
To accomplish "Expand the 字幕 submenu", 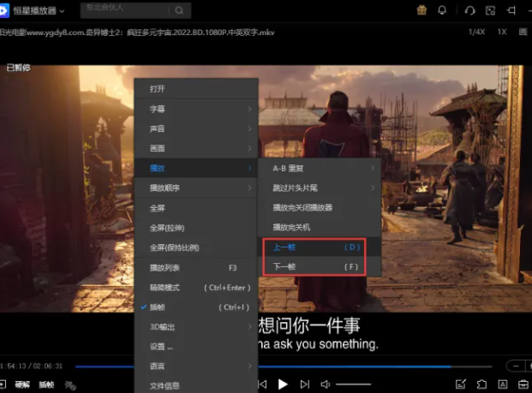I will point(196,109).
